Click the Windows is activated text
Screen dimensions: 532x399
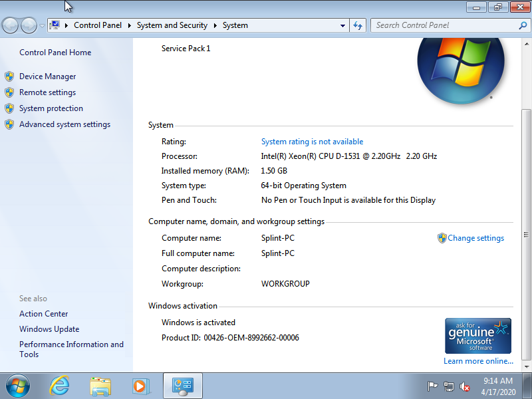point(198,323)
